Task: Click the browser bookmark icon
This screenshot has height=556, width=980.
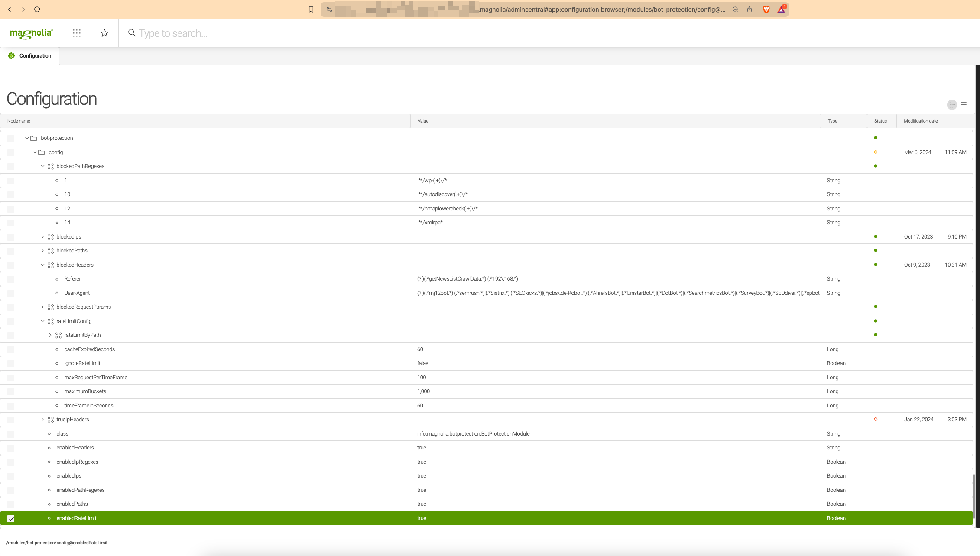Action: (311, 10)
